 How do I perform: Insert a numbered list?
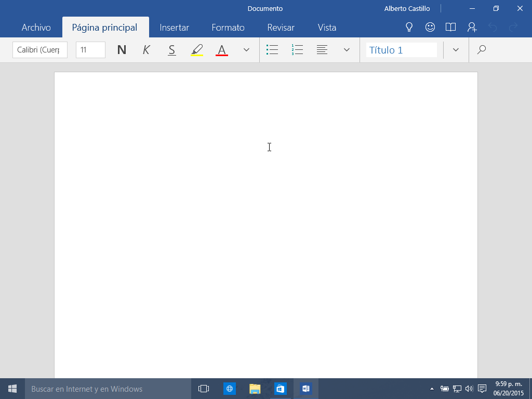(x=297, y=50)
